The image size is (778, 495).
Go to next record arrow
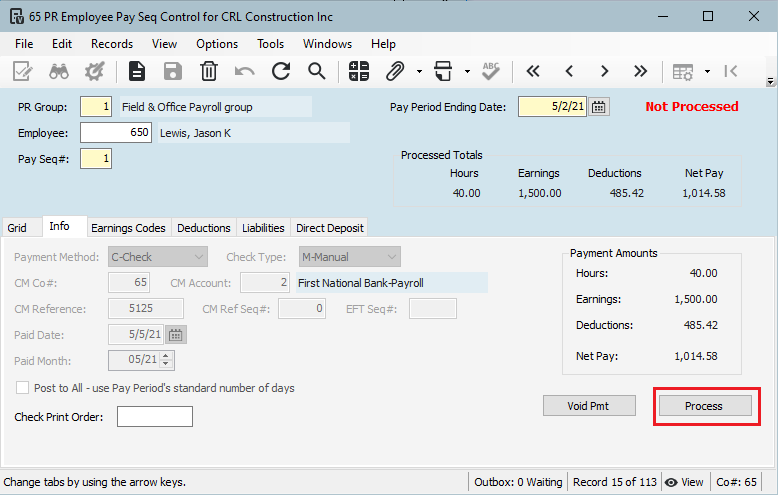604,71
